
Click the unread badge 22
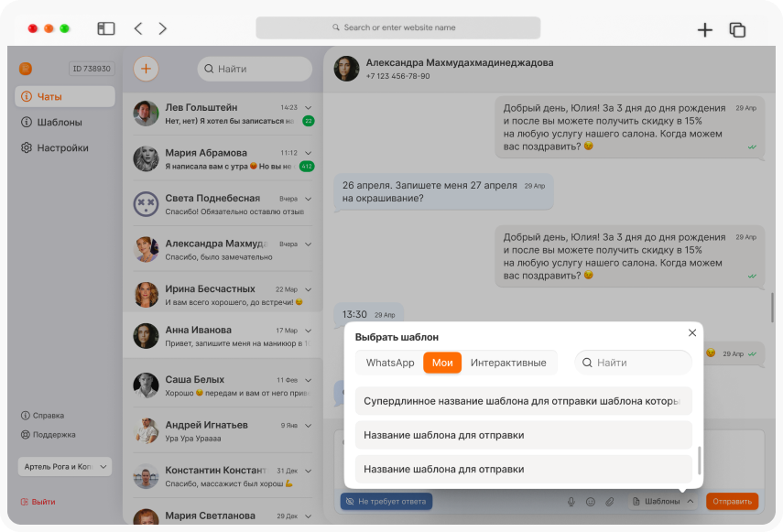pos(308,121)
